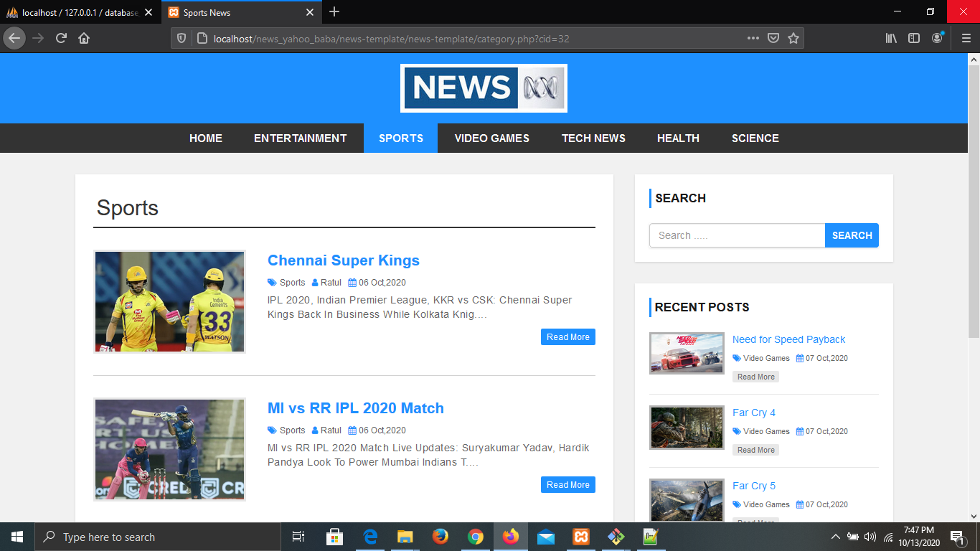Reload the page with the refresh icon
The height and width of the screenshot is (551, 980).
pos(61,38)
